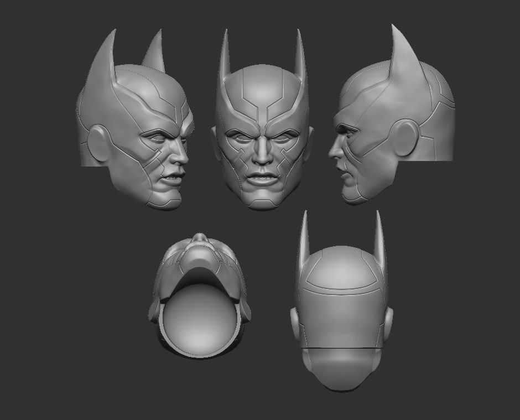Select the underside view with neck socket

199,295
